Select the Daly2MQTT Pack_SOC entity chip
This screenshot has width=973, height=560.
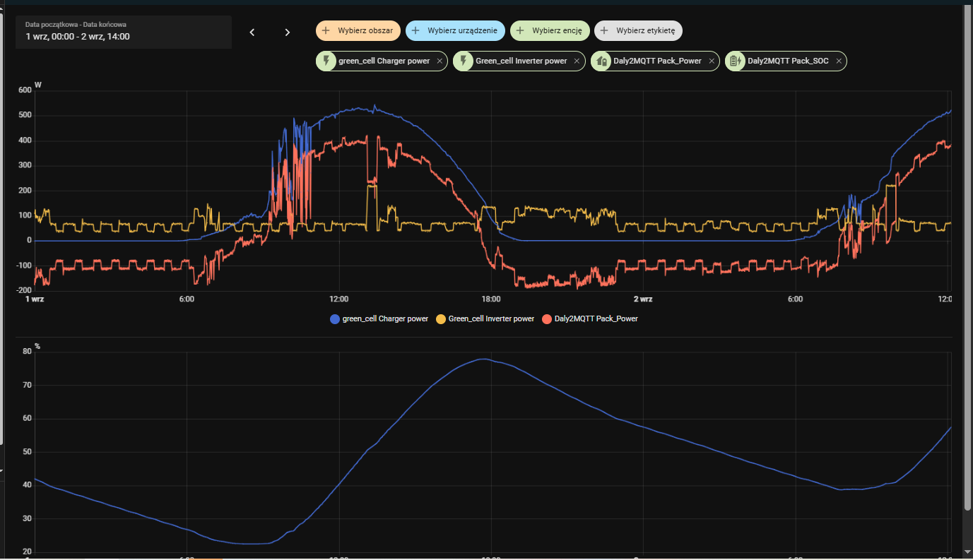coord(786,61)
